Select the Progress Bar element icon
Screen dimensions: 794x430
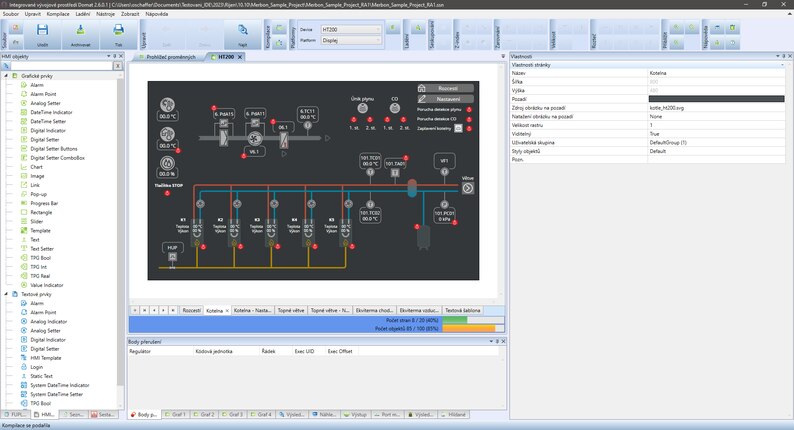[23, 203]
